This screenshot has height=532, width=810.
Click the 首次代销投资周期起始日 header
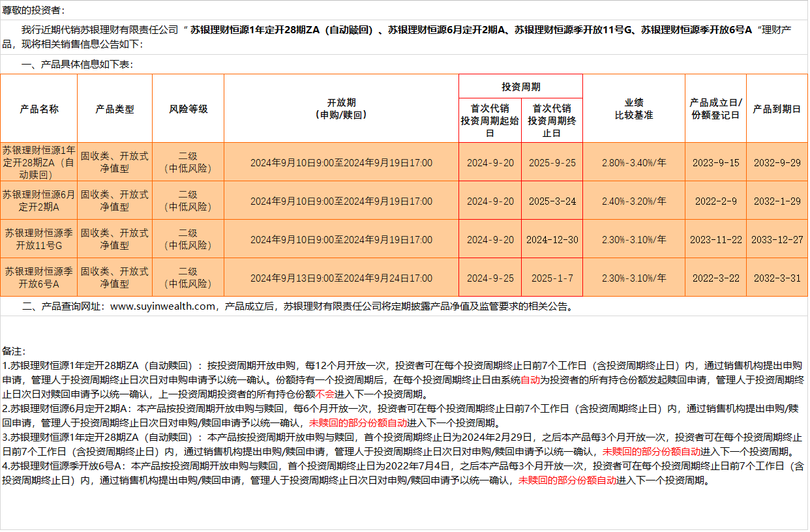pyautogui.click(x=490, y=121)
